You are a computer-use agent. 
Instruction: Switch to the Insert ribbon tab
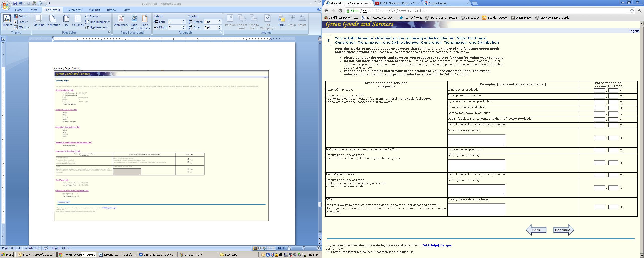(x=33, y=10)
